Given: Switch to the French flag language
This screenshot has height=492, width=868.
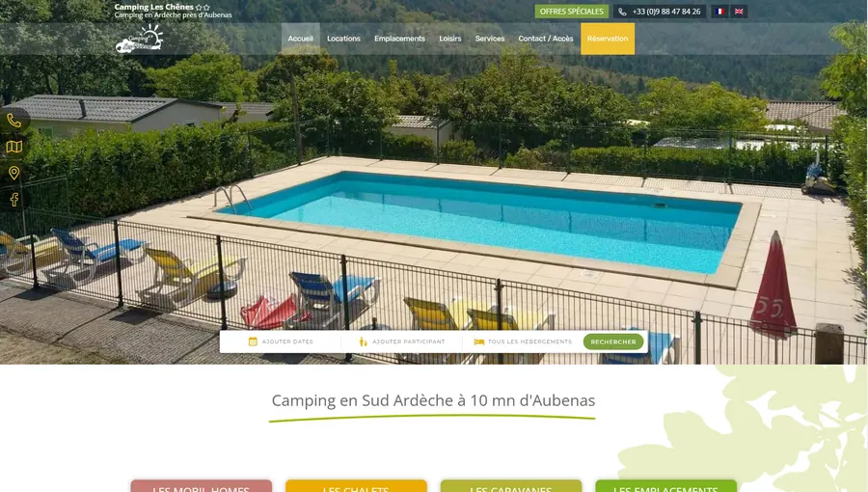Looking at the screenshot, I should click(719, 11).
